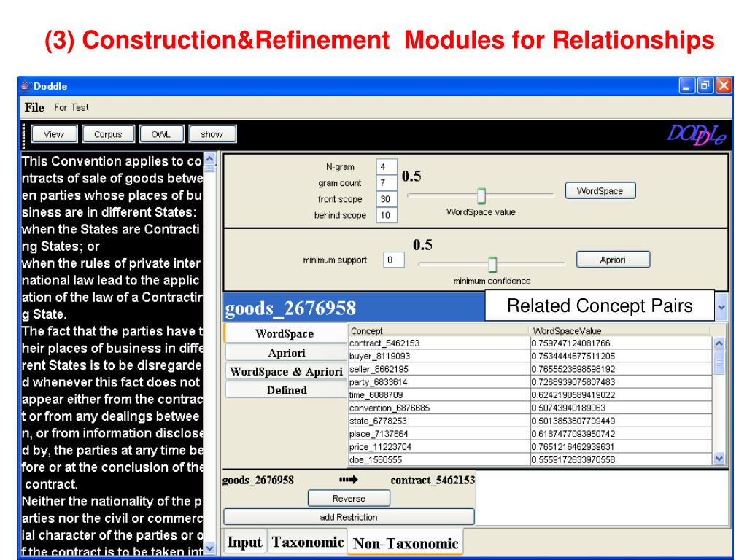
Task: Click the Reverse button
Action: click(349, 499)
